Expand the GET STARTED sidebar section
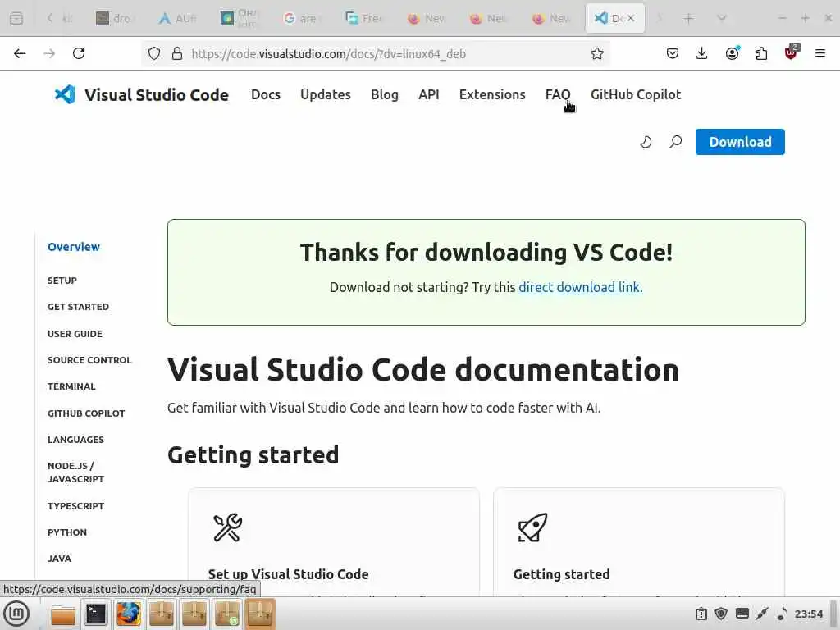The image size is (840, 630). (x=78, y=307)
